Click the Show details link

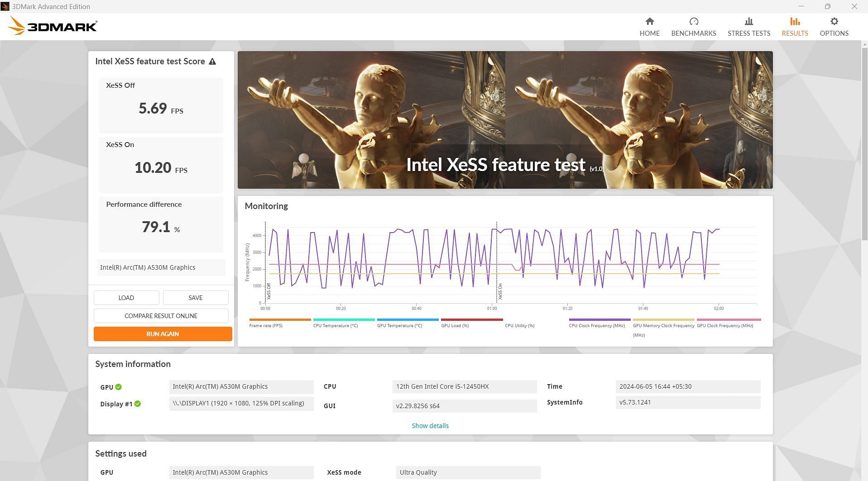(x=430, y=426)
